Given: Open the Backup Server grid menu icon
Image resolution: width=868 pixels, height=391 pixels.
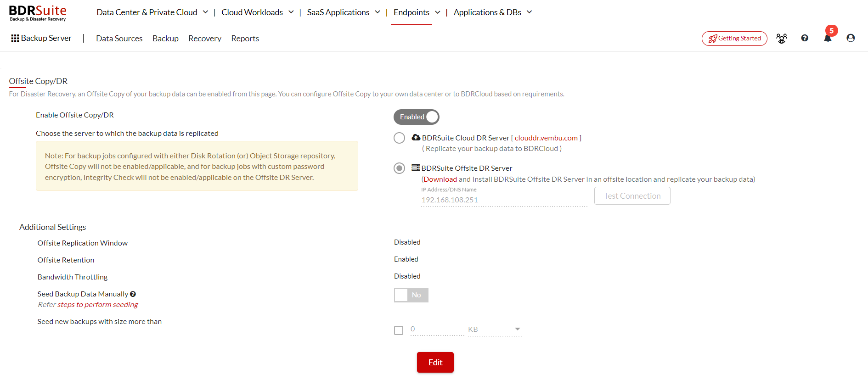Looking at the screenshot, I should click(x=15, y=39).
